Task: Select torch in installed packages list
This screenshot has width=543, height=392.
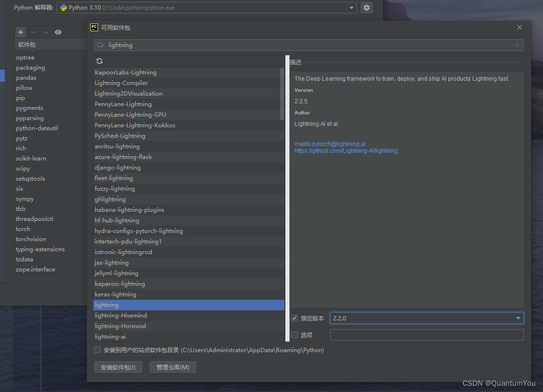Action: coord(50,229)
